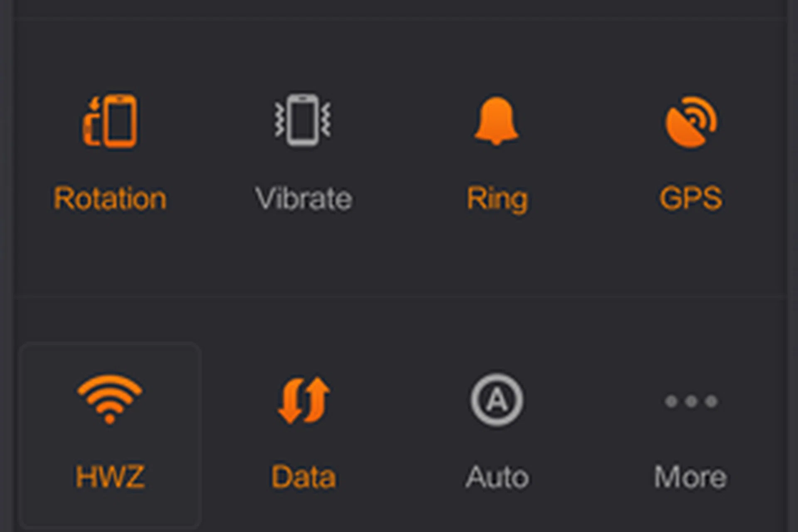Click the orange bell icon
This screenshot has width=798, height=532.
(496, 121)
